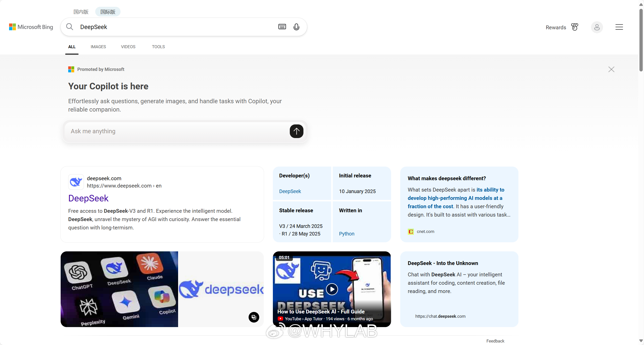Click the Feedback link
Image resolution: width=644 pixels, height=345 pixels.
(x=495, y=341)
